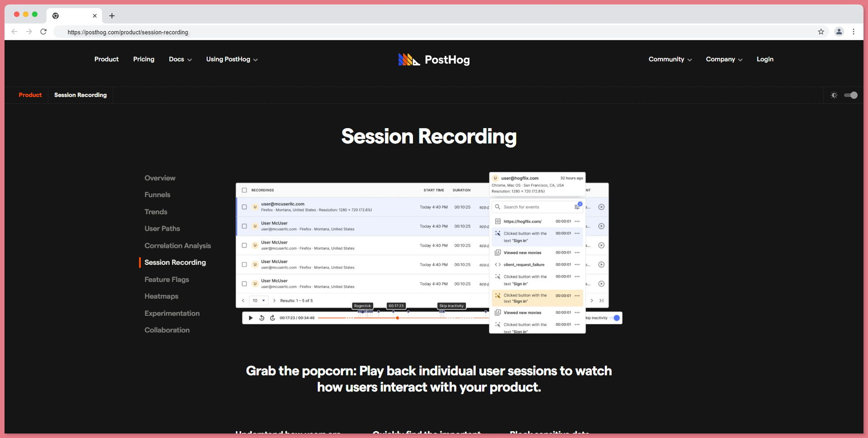Click the Session Recording heading
Image resolution: width=868 pixels, height=438 pixels.
point(429,137)
